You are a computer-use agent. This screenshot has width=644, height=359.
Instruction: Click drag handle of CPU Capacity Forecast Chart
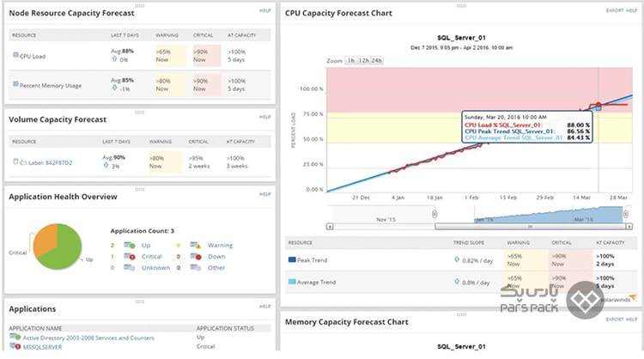pyautogui.click(x=461, y=6)
